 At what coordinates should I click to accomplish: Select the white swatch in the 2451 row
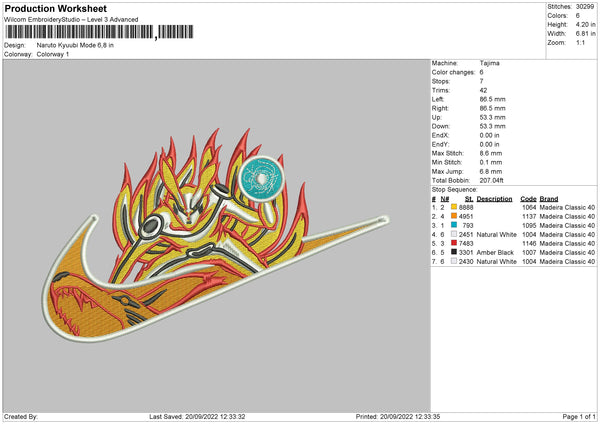[x=454, y=234]
